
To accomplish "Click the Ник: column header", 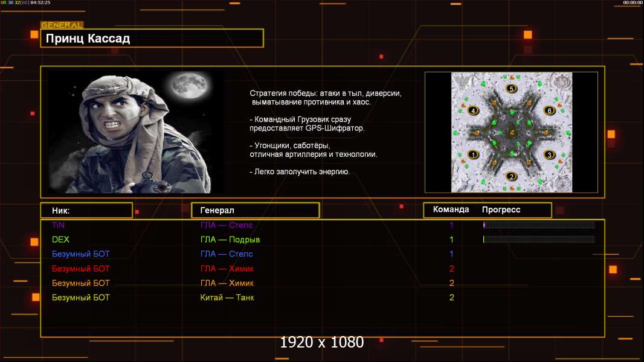I will pos(86,211).
